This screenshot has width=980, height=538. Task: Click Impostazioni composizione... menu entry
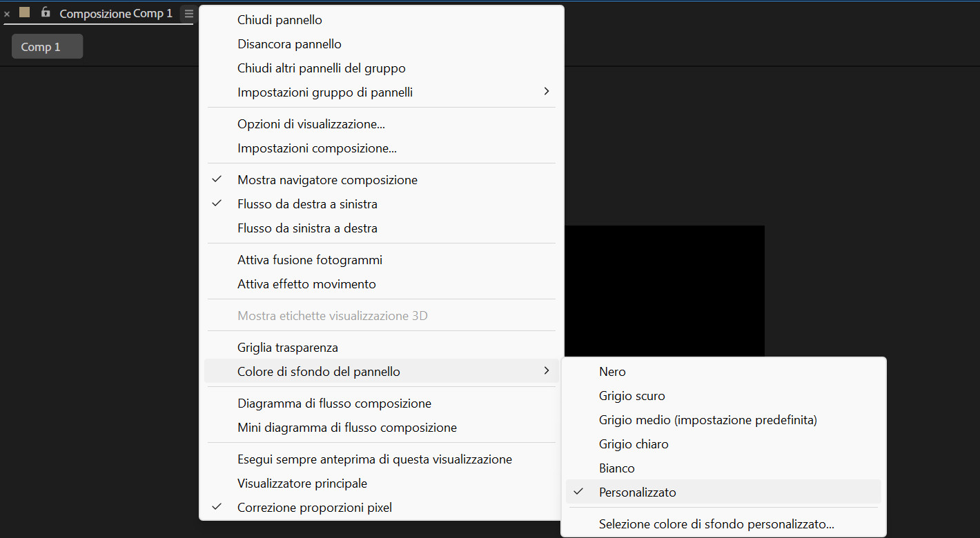click(x=317, y=148)
